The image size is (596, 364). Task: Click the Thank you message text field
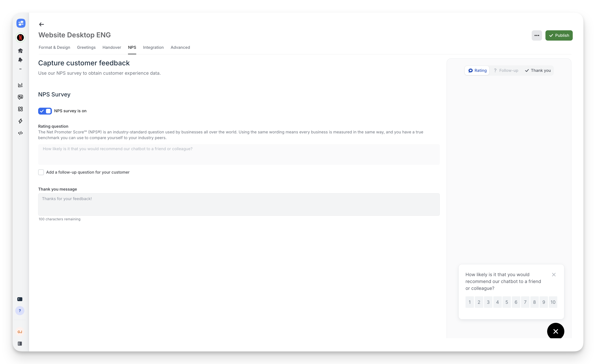(x=238, y=204)
